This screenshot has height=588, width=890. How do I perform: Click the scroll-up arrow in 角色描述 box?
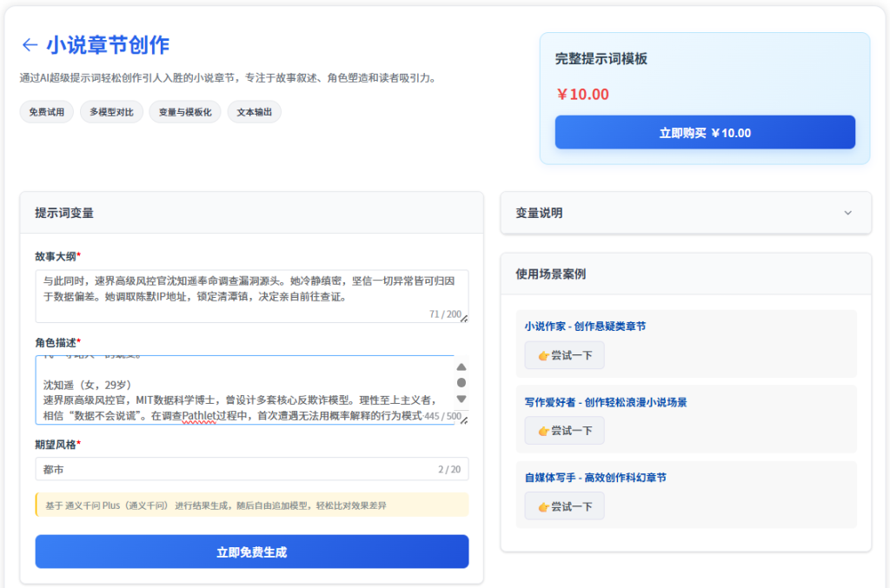pos(462,367)
